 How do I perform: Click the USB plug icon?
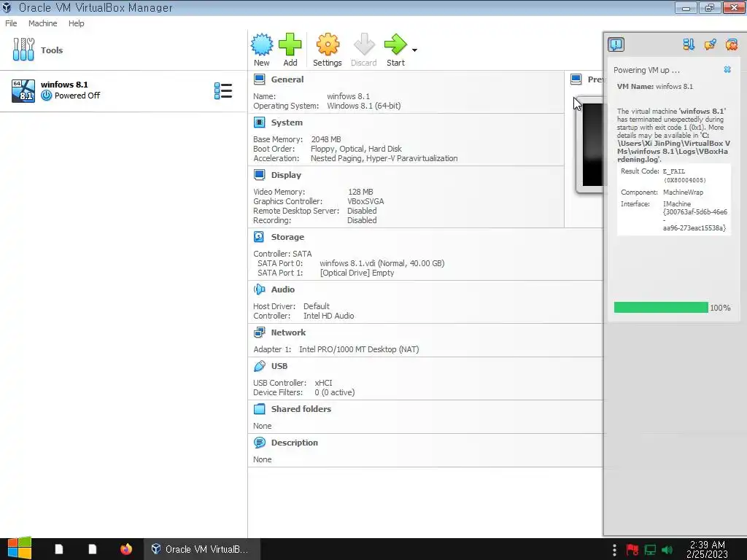point(259,366)
